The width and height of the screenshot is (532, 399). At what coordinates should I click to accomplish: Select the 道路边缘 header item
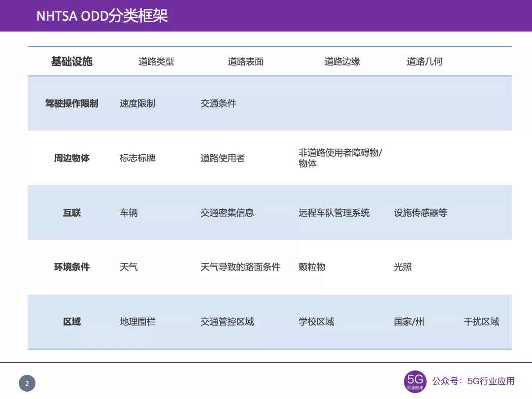pyautogui.click(x=343, y=61)
